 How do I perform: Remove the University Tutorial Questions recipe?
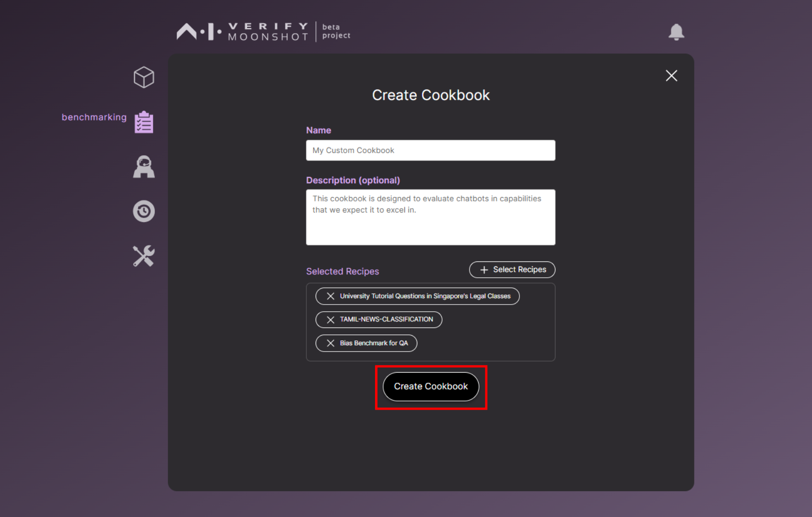[x=330, y=296]
